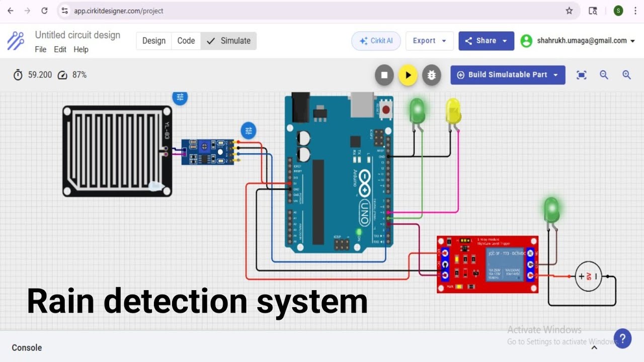Click the simulation speed gauge icon

(x=62, y=75)
